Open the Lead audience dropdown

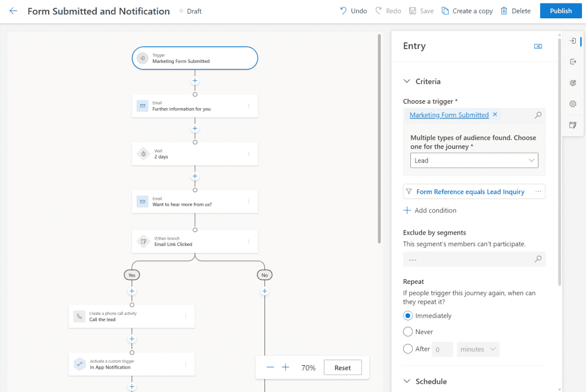474,160
